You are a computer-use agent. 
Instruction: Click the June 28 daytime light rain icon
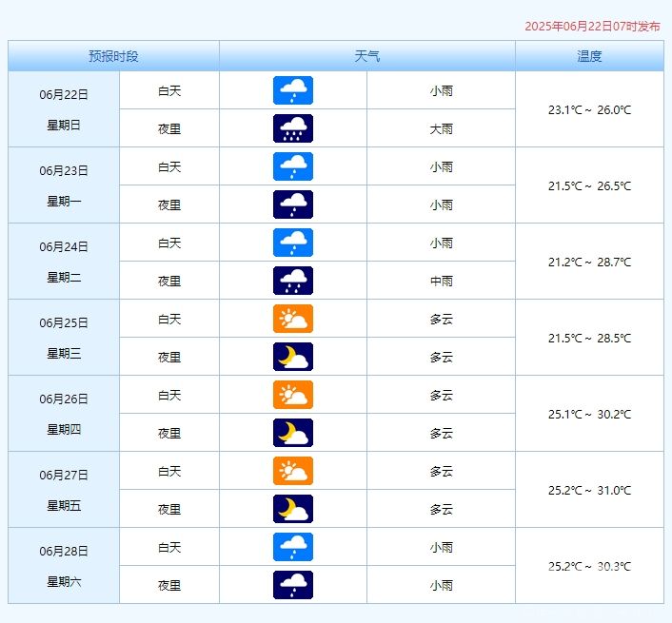(293, 547)
